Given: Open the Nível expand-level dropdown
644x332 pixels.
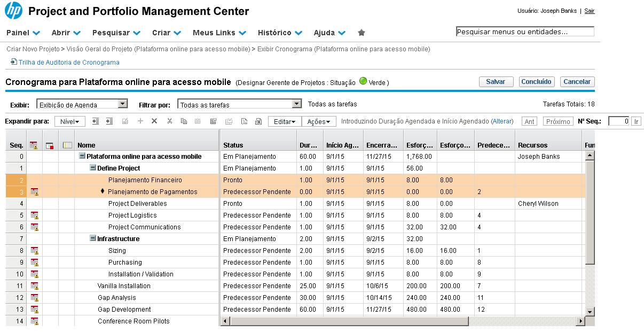Looking at the screenshot, I should 69,122.
